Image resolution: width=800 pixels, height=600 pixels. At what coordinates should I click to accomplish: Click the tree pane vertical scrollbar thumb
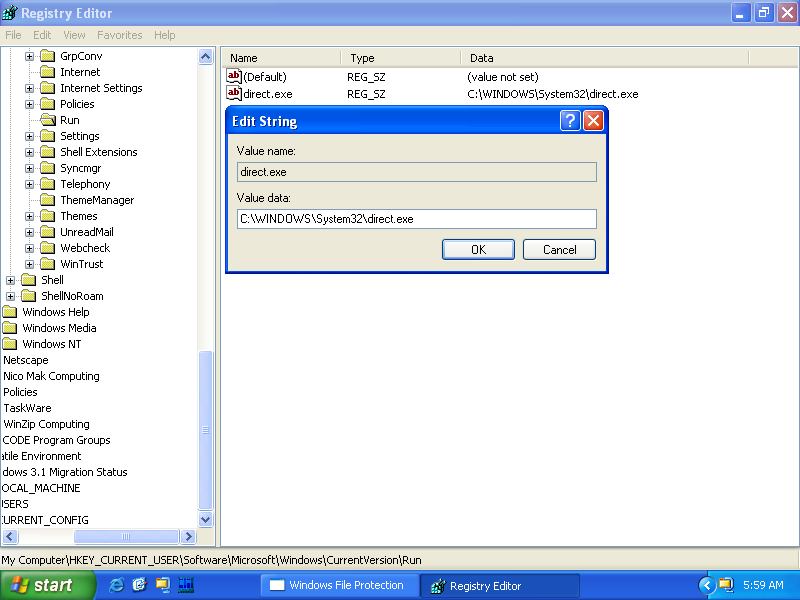click(206, 431)
